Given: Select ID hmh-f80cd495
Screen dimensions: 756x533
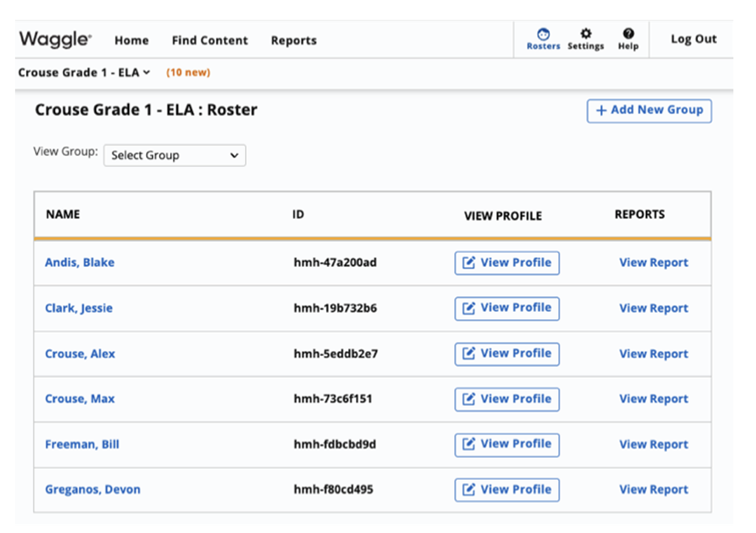Looking at the screenshot, I should pos(333,490).
